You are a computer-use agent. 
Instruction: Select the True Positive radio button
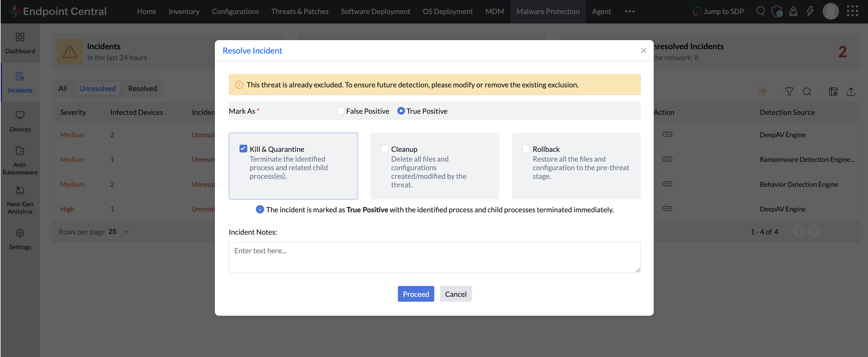tap(401, 111)
